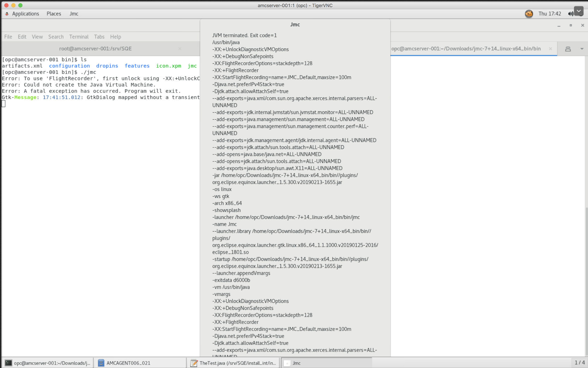Open the Terminal menu in the menu bar
The height and width of the screenshot is (368, 588).
click(x=79, y=37)
